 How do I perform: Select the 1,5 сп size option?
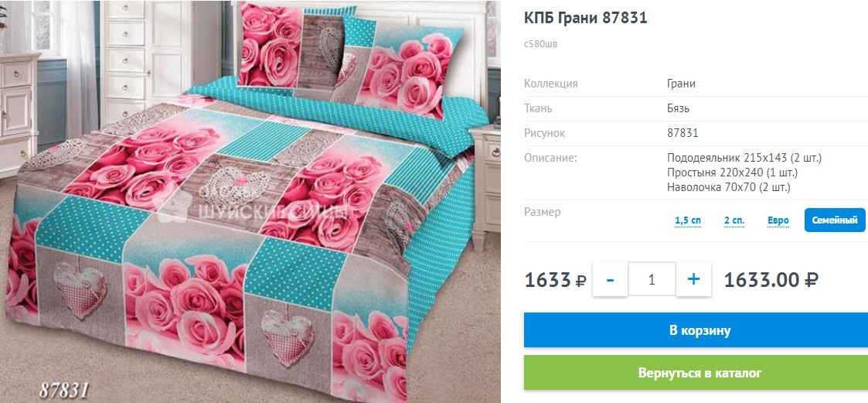(x=688, y=220)
